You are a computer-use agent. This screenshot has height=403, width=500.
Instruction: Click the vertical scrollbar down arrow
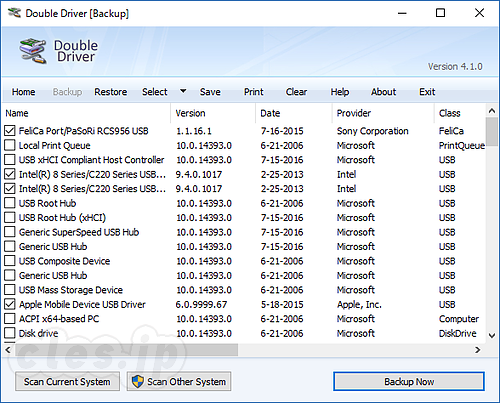coord(492,335)
